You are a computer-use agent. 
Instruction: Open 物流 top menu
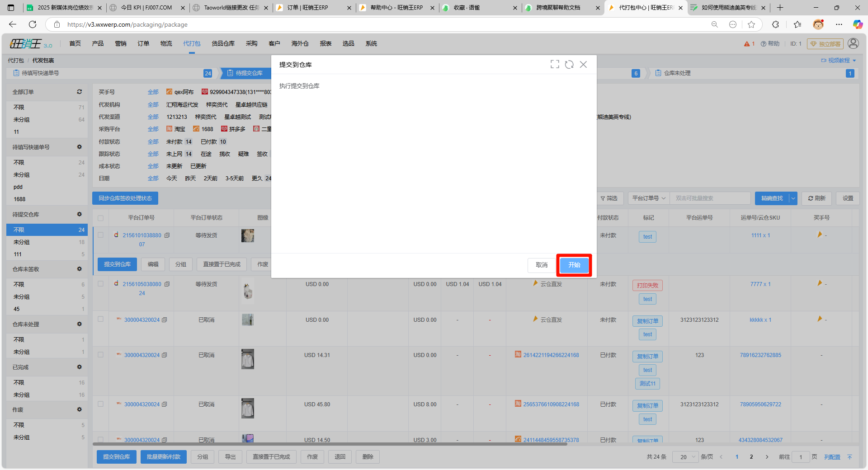click(166, 43)
